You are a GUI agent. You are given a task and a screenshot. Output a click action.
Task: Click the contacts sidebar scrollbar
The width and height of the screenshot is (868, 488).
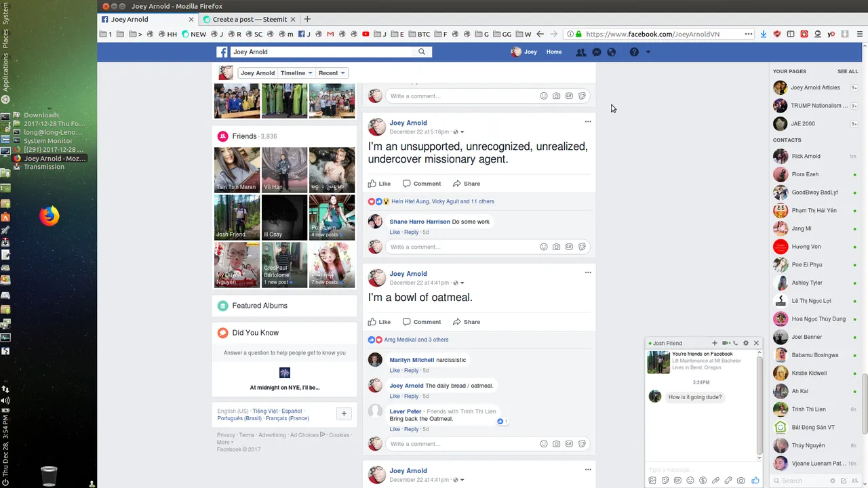pos(864,403)
